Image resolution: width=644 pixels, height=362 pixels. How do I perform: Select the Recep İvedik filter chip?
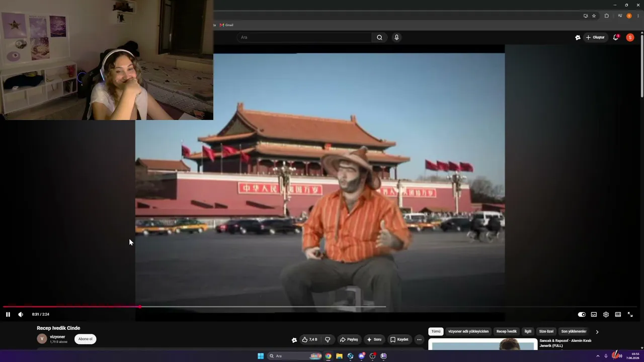[x=507, y=331]
